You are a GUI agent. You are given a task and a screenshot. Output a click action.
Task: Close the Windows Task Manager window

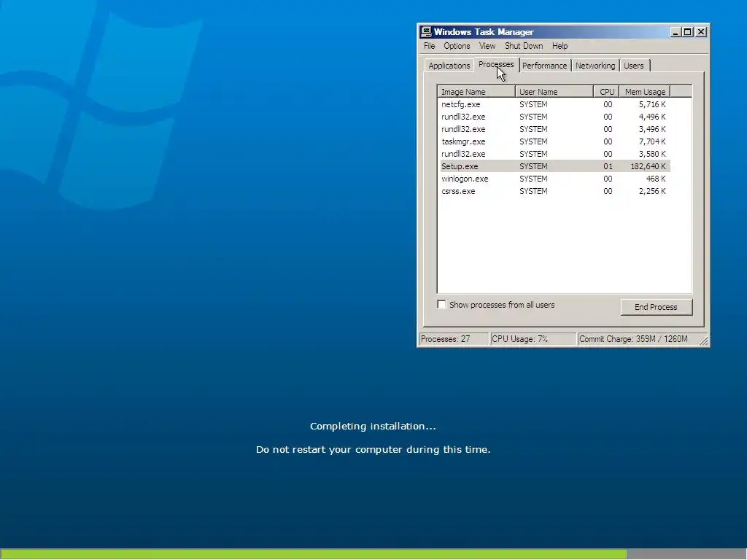(x=701, y=32)
